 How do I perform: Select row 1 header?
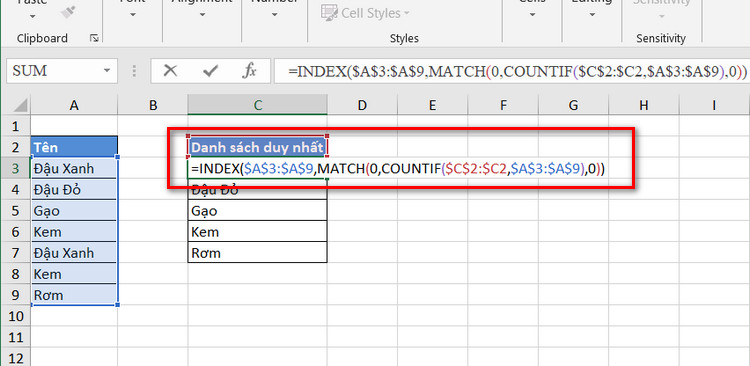click(15, 126)
